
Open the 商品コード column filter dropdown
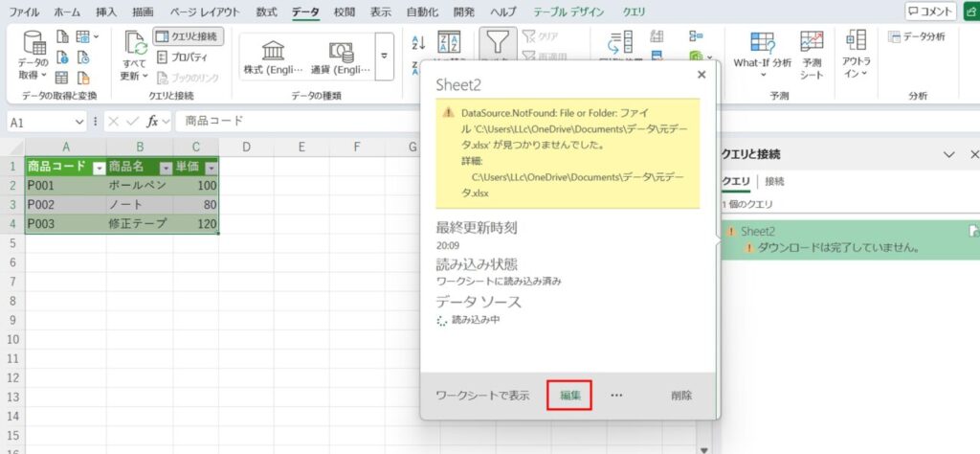(99, 168)
